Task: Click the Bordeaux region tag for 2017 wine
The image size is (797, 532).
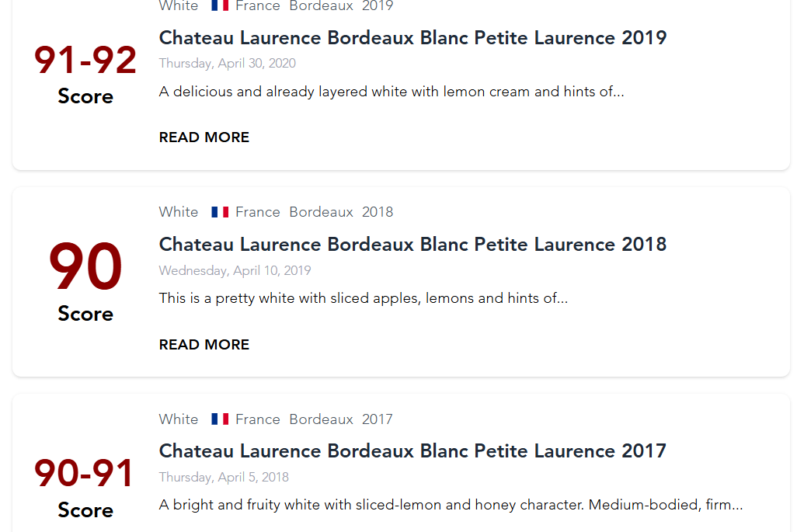Action: click(321, 419)
